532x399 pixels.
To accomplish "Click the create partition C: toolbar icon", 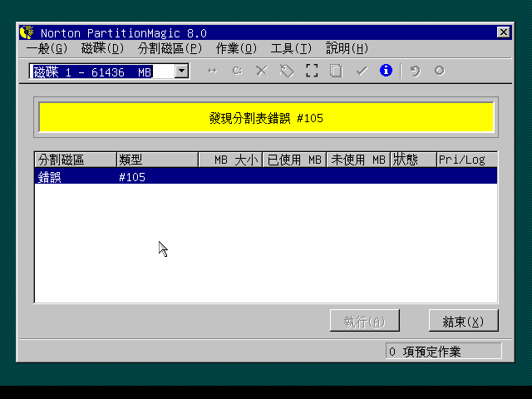I will tap(237, 71).
